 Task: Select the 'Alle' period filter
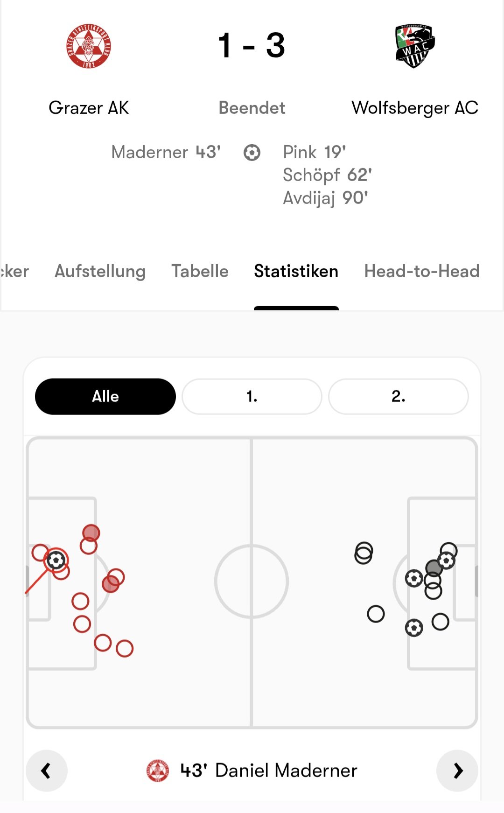pyautogui.click(x=105, y=396)
